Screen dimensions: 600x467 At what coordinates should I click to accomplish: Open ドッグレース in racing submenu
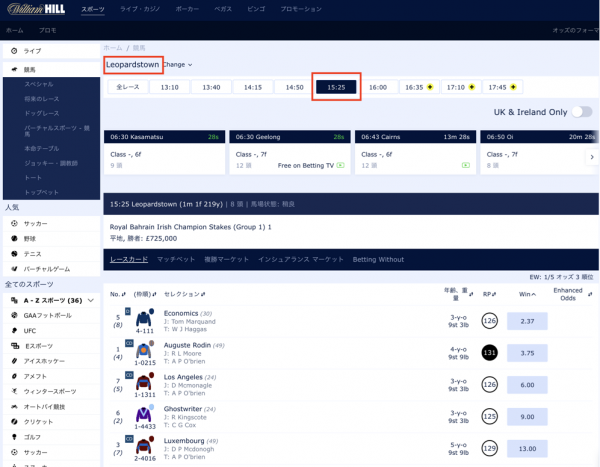pyautogui.click(x=42, y=113)
